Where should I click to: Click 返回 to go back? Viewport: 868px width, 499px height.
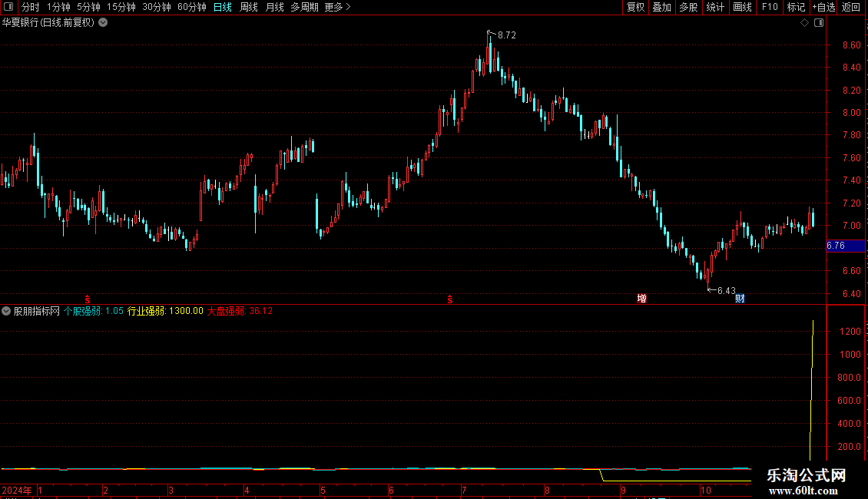(851, 7)
